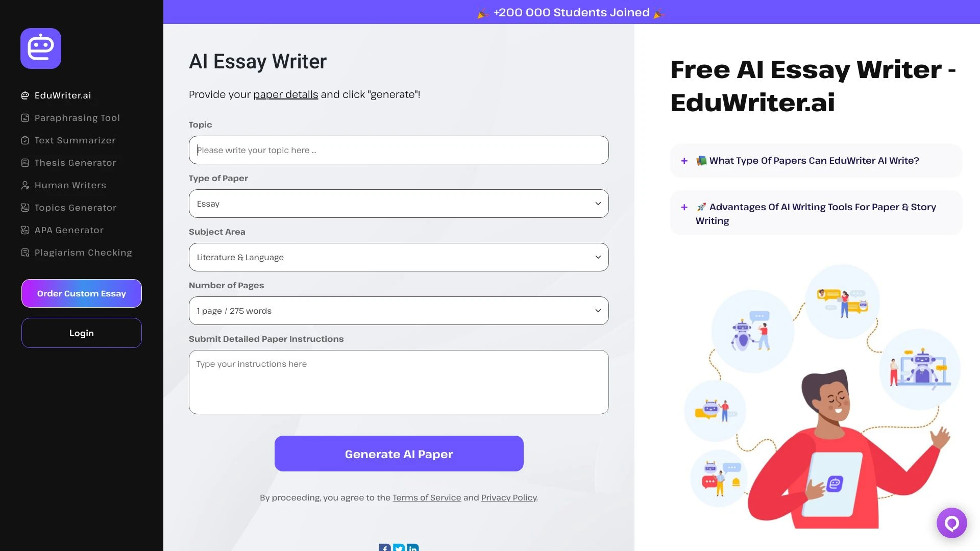Click the Privacy Policy link
Viewport: 980px width, 551px height.
[x=508, y=497]
